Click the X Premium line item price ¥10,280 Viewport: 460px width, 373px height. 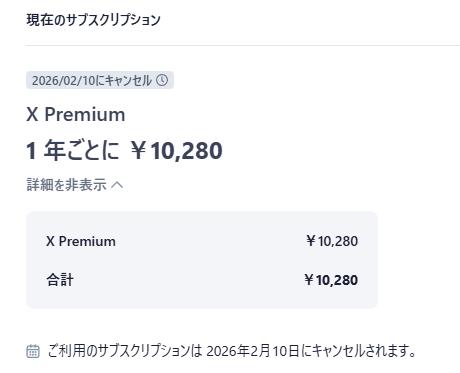tap(332, 241)
